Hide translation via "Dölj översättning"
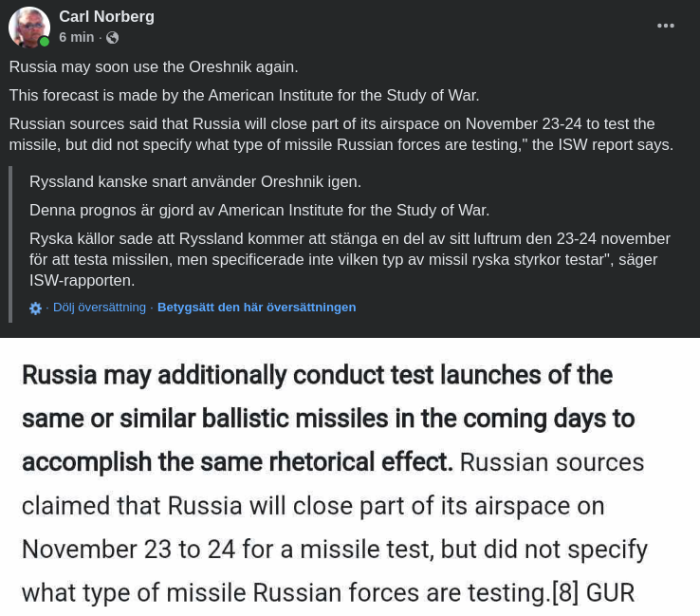Viewport: 700px width, 616px height. click(x=100, y=308)
